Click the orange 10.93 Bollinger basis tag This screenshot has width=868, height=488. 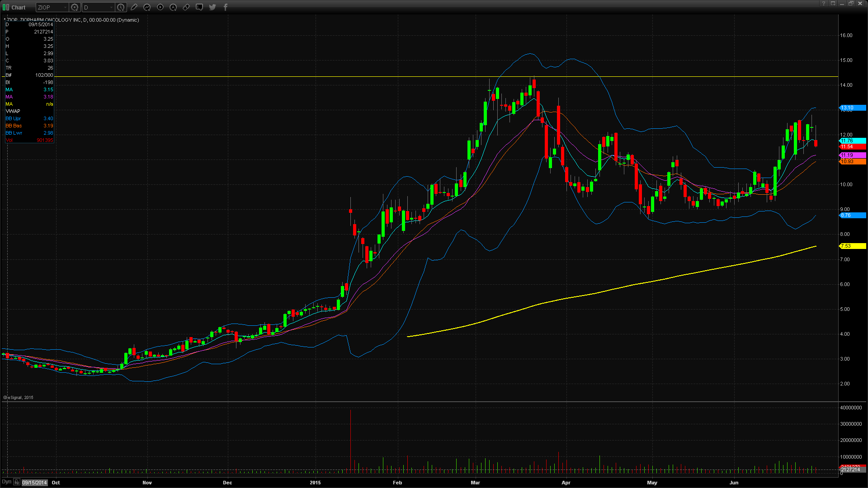[853, 161]
